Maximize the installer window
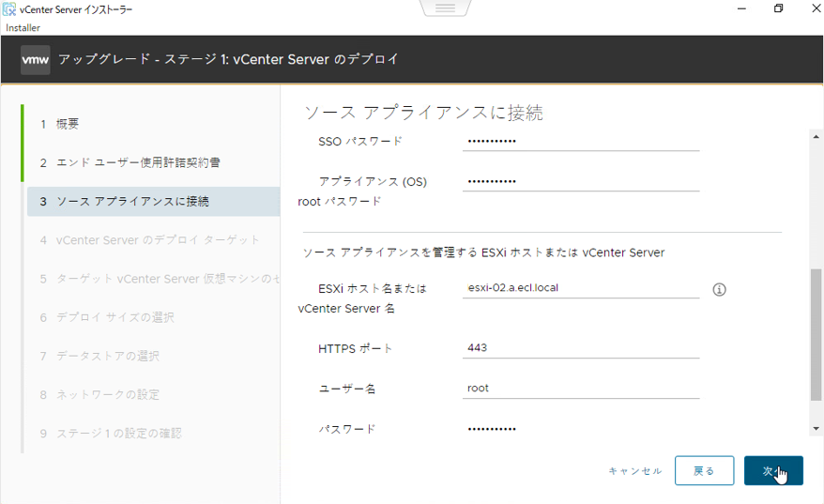The image size is (824, 504). click(x=778, y=8)
